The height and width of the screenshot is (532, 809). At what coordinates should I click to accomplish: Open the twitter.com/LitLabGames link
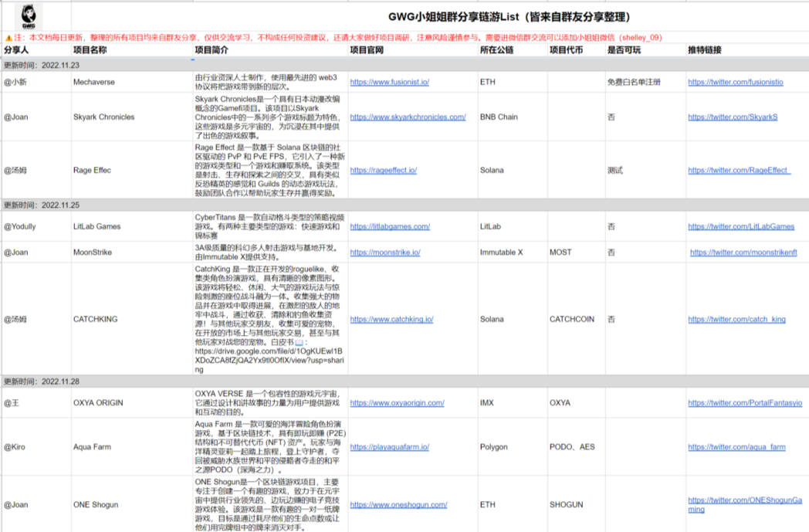click(x=741, y=226)
